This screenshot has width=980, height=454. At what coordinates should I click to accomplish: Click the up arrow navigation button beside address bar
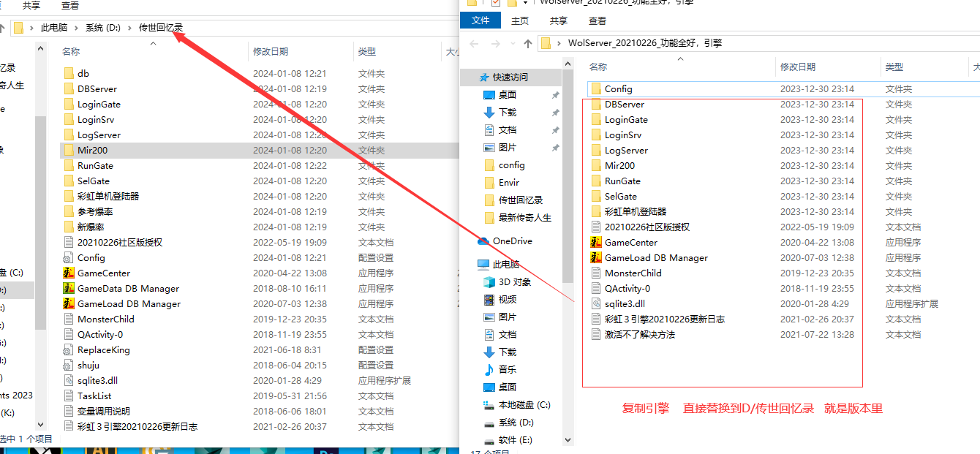pyautogui.click(x=528, y=44)
